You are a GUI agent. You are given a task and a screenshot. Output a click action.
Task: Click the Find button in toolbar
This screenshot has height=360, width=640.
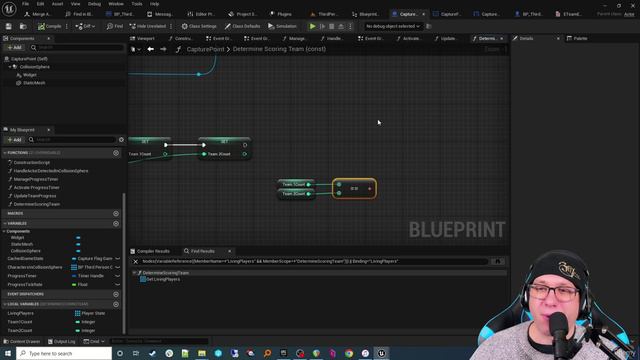point(115,26)
